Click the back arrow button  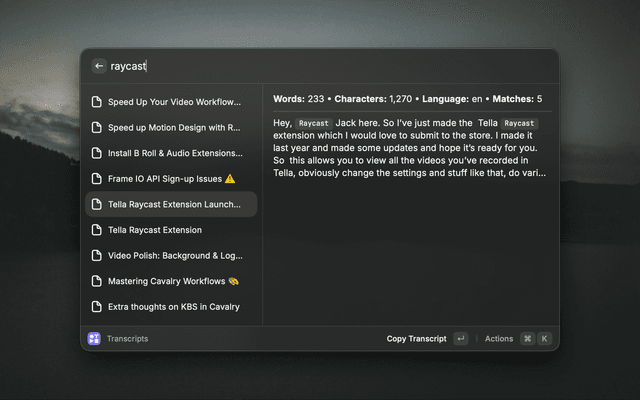click(99, 66)
